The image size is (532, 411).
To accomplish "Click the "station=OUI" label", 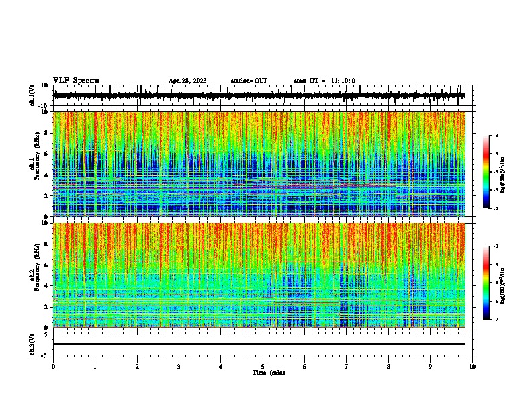I will point(249,81).
